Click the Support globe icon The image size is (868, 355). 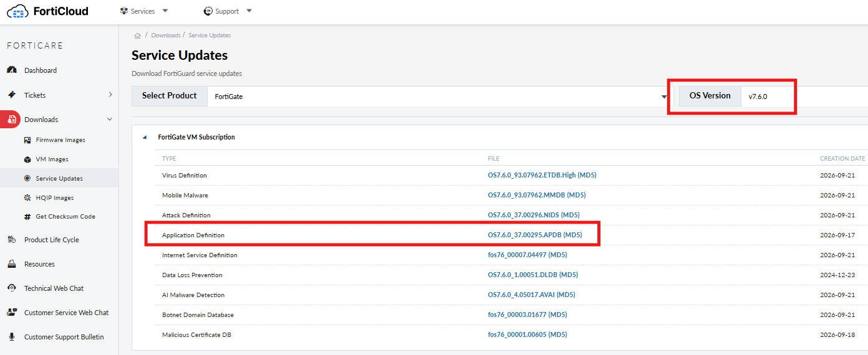[x=208, y=11]
